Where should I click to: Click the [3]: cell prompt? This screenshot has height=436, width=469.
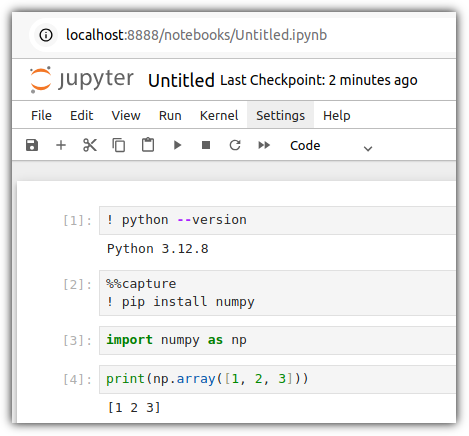click(77, 341)
